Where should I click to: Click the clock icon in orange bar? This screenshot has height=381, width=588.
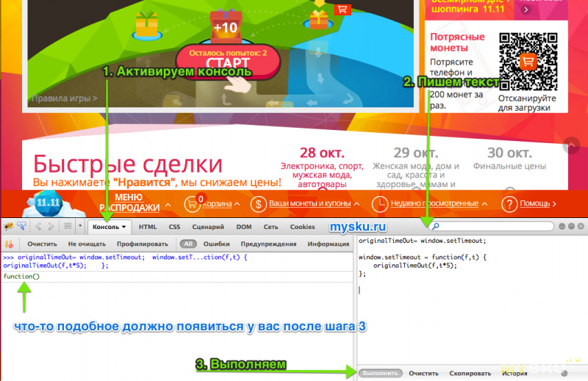(x=380, y=205)
